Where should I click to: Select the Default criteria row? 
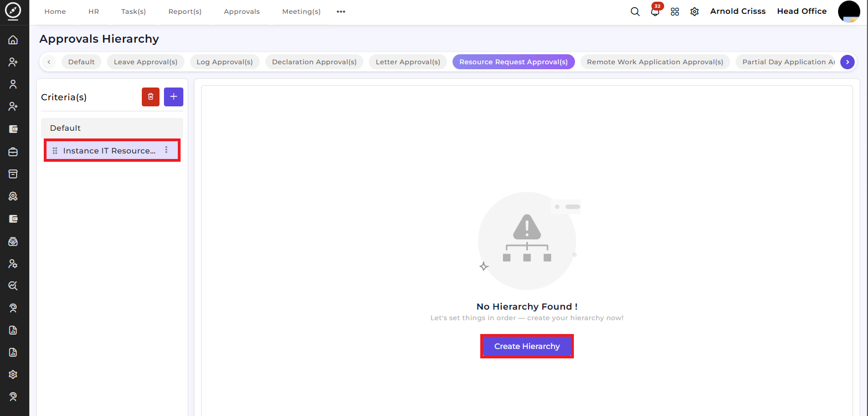click(112, 128)
